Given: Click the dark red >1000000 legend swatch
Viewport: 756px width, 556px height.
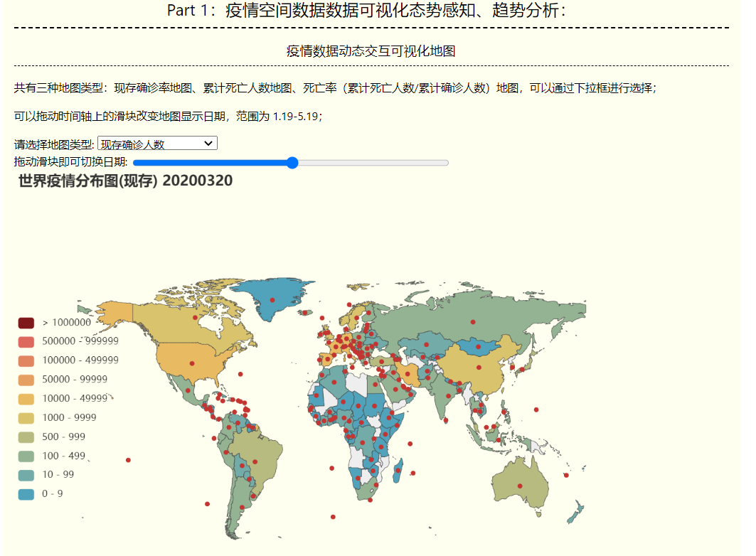Looking at the screenshot, I should 26,323.
